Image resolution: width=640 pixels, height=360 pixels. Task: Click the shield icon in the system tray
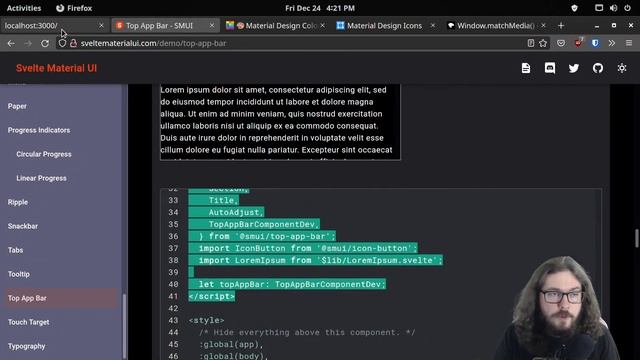[x=574, y=8]
